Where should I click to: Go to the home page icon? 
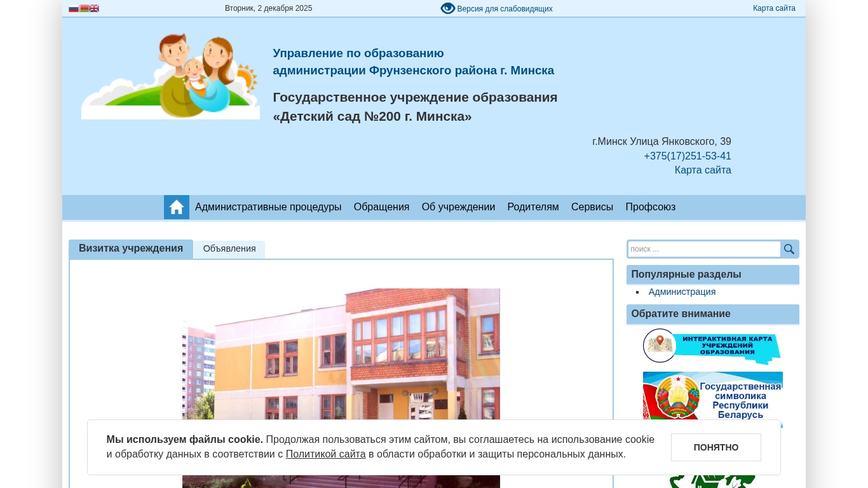pyautogui.click(x=177, y=207)
